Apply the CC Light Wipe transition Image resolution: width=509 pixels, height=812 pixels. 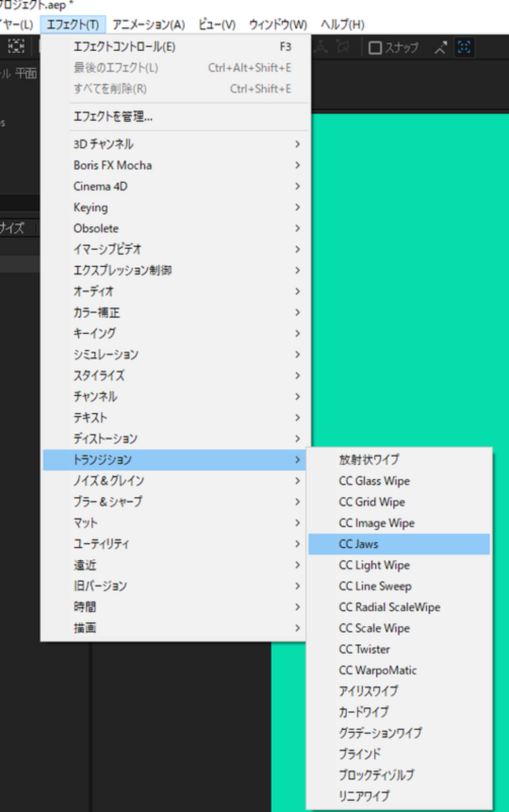(399, 565)
